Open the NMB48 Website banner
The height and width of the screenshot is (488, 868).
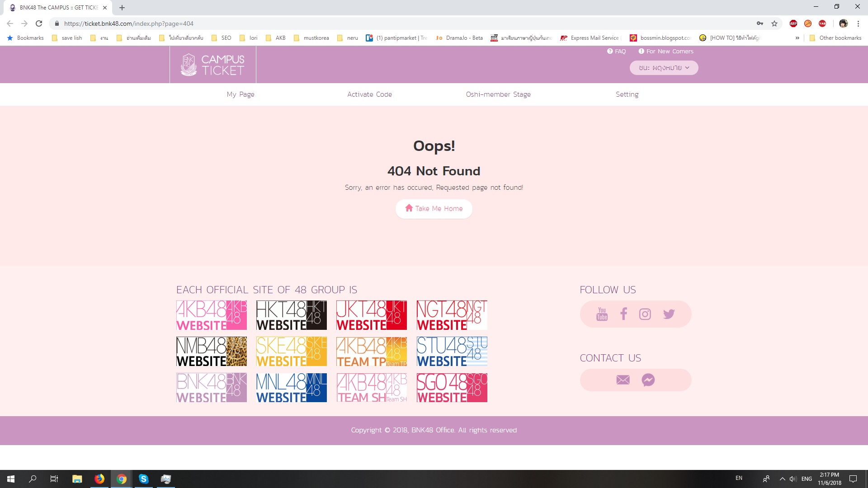click(212, 352)
